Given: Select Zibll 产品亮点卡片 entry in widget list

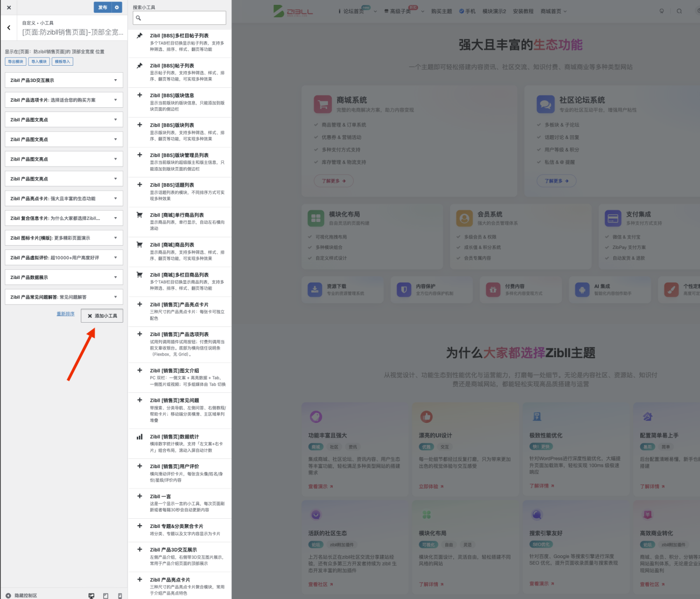Looking at the screenshot, I should pos(180,587).
